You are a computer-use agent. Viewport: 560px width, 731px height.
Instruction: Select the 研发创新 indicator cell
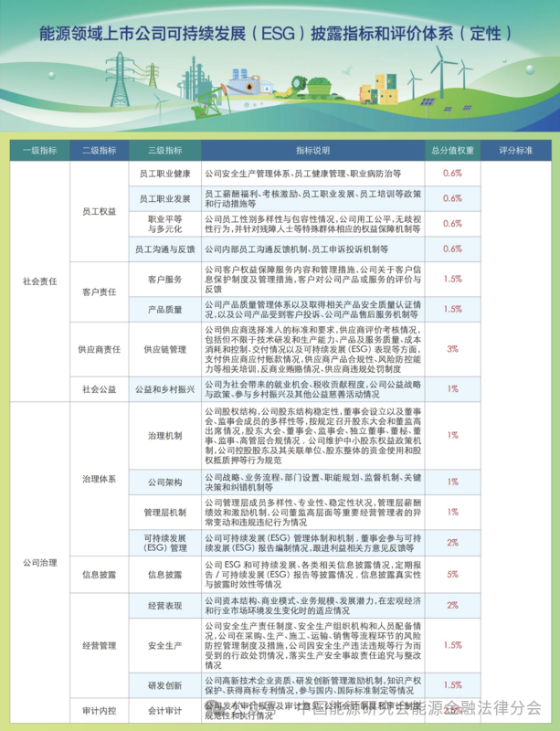(x=165, y=685)
